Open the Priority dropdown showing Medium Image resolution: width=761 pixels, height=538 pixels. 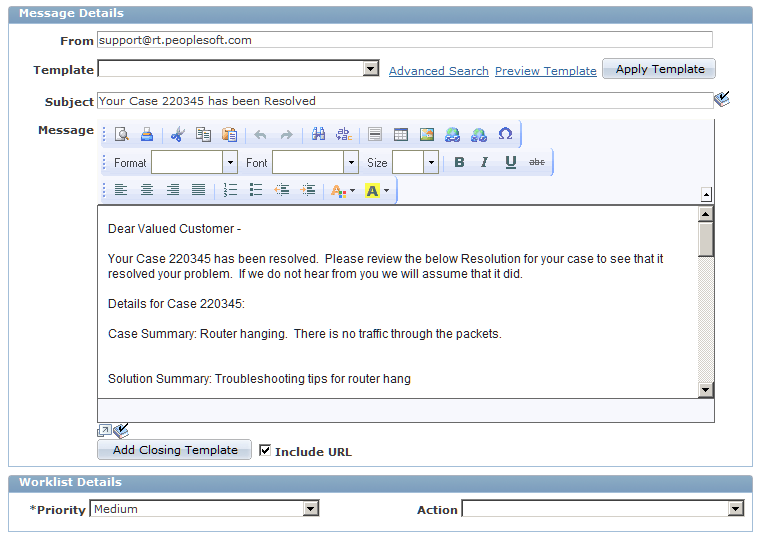click(x=311, y=508)
